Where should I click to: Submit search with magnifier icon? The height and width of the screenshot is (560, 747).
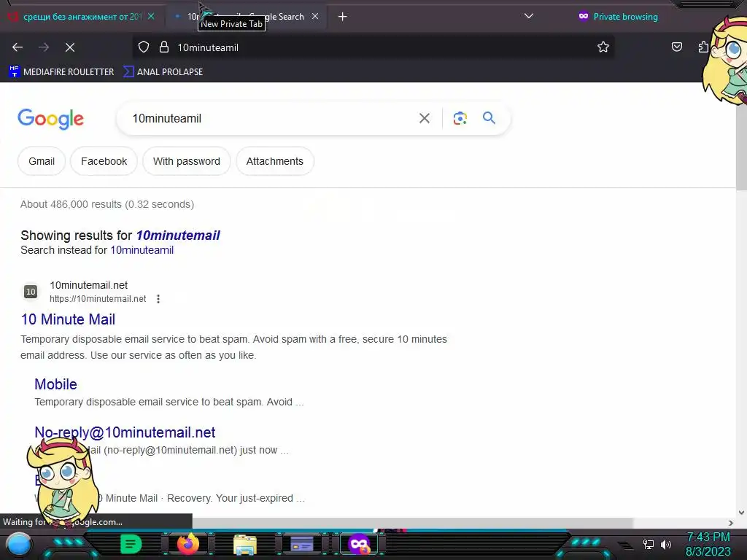[489, 117]
